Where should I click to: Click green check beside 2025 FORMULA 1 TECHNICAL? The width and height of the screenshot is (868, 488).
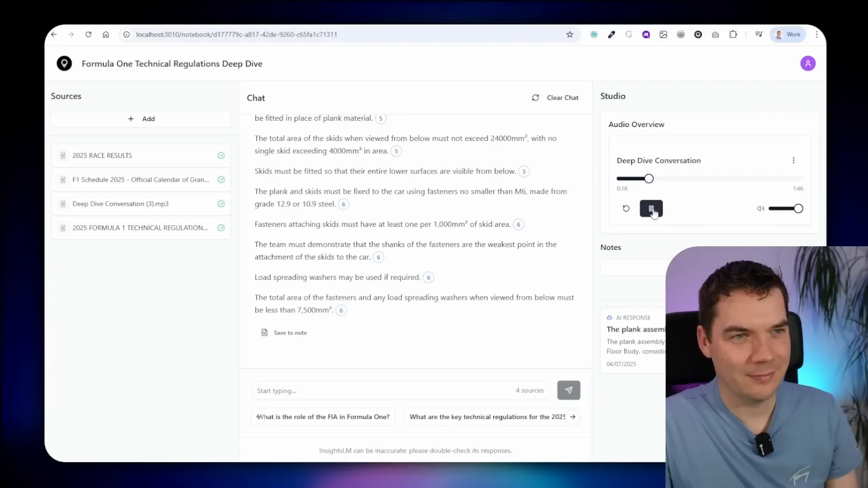tap(221, 228)
